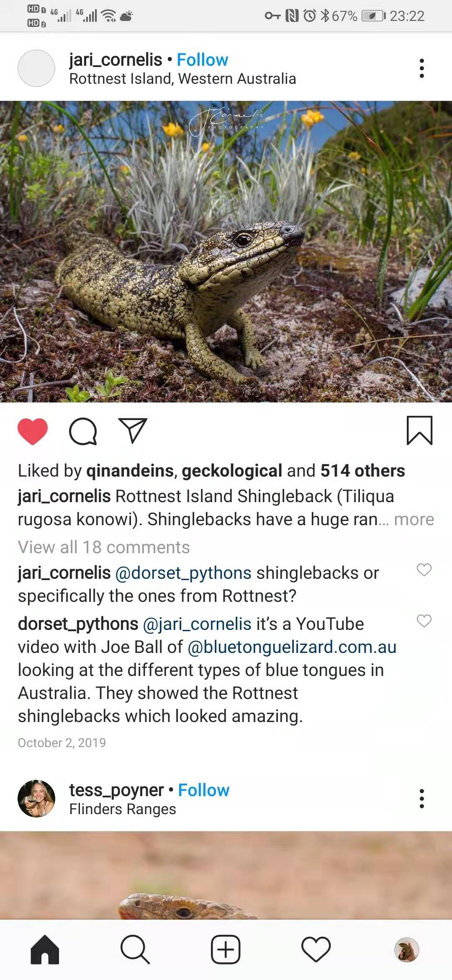Open @bluetonguelizard.com.au mention link
This screenshot has height=980, width=452.
[x=292, y=647]
